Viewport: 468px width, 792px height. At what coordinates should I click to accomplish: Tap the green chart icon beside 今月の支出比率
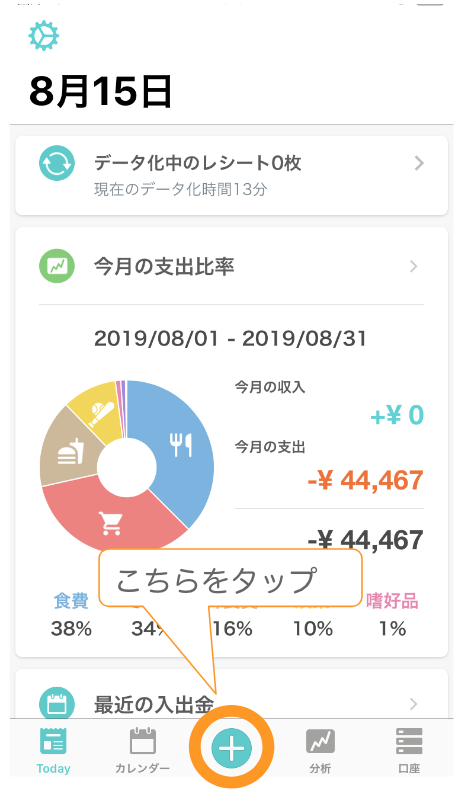point(57,266)
